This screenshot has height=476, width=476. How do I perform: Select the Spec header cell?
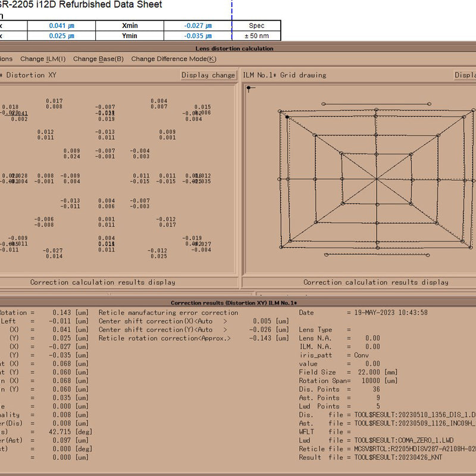pyautogui.click(x=256, y=26)
